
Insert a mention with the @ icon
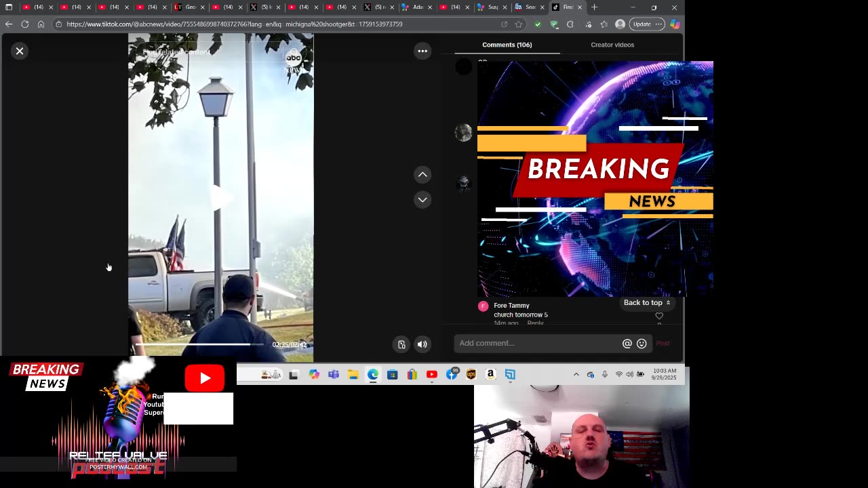point(627,344)
